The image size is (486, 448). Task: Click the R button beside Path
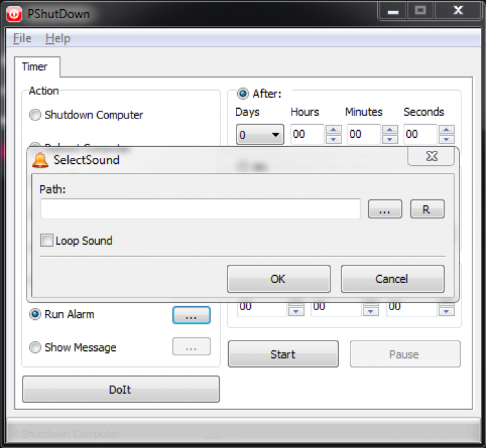[x=427, y=209]
